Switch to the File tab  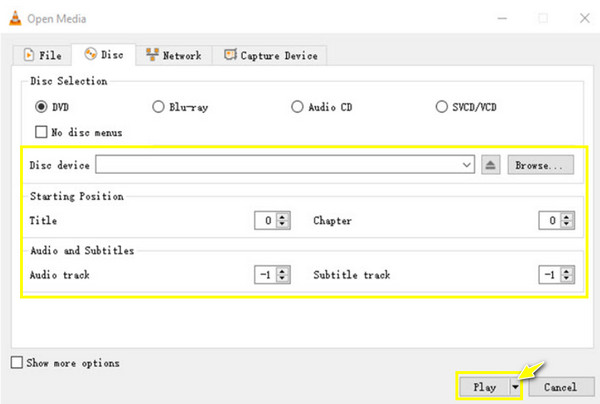pos(42,55)
